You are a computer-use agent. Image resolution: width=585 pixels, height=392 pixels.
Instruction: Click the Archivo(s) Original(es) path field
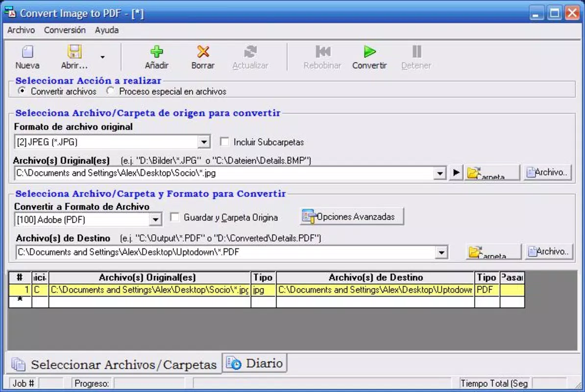[x=224, y=173]
